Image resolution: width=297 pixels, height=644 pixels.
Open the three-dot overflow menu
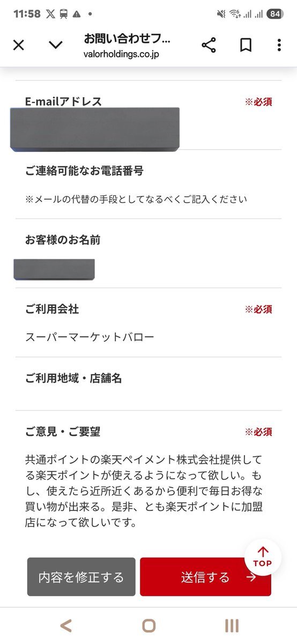(279, 45)
